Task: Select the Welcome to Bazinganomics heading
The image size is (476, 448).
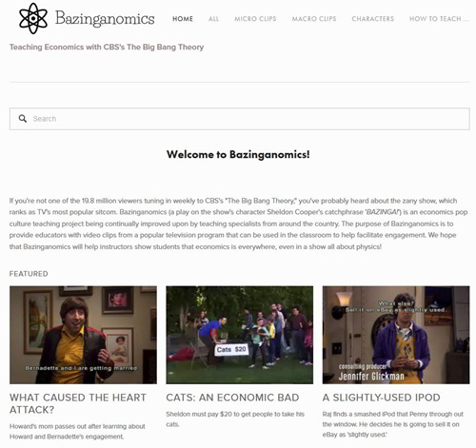Action: pyautogui.click(x=238, y=154)
